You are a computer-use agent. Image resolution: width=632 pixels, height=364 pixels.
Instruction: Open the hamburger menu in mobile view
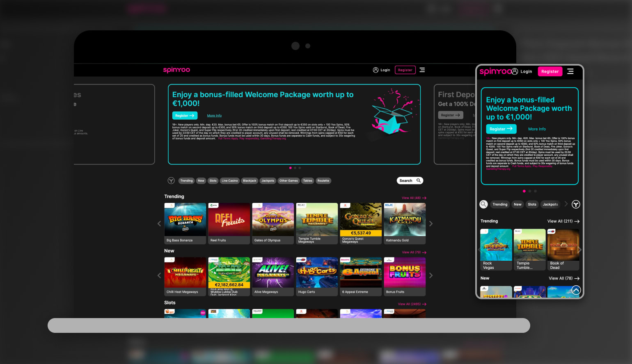pos(570,71)
